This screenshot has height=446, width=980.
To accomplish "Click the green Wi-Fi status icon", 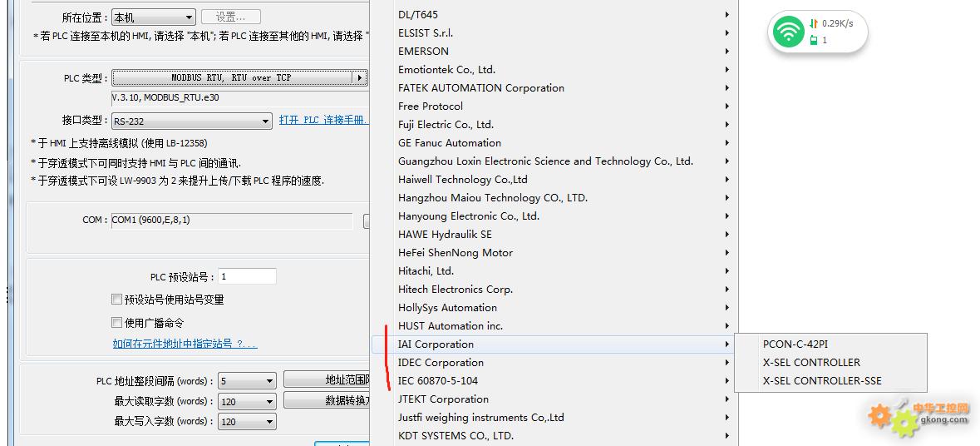I will (788, 32).
